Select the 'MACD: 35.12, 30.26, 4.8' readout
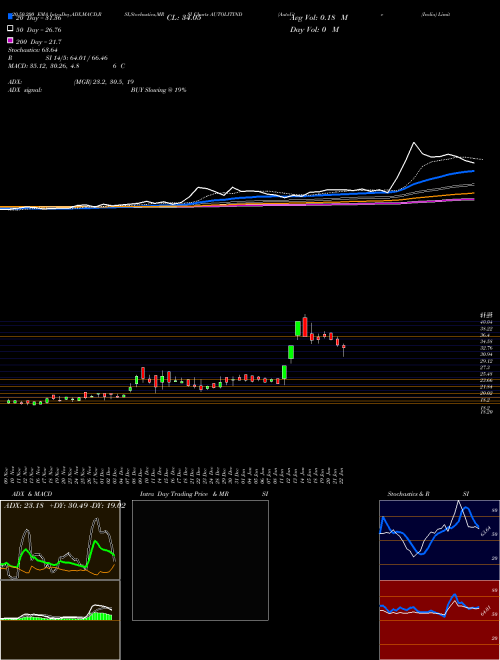The image size is (500, 660). coord(44,66)
